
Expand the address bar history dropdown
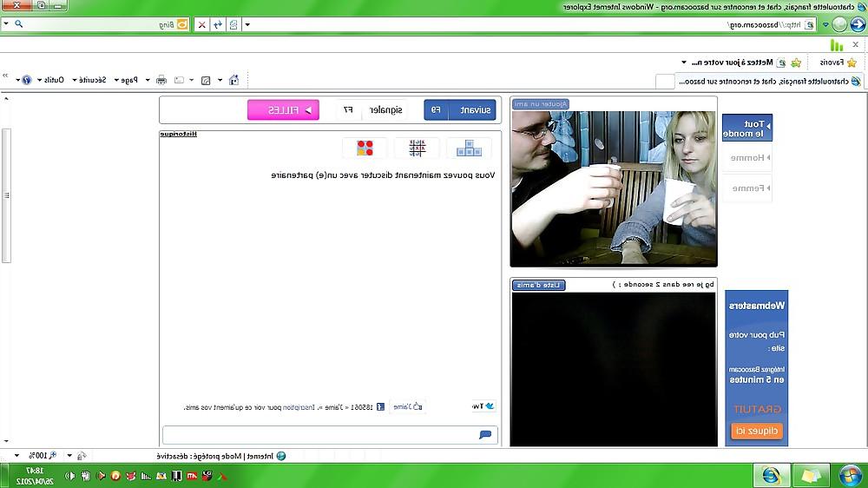coord(247,25)
